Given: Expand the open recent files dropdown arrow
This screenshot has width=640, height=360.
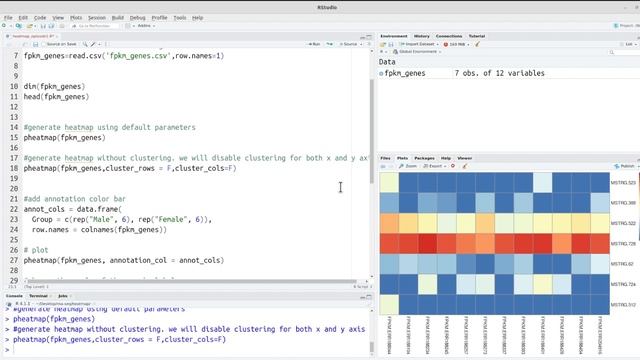Looking at the screenshot, I should click(35, 26).
